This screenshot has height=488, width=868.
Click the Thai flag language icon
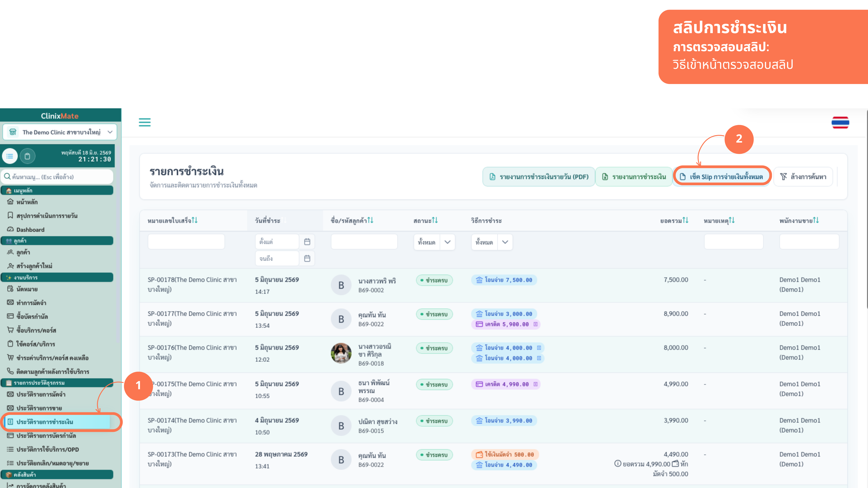(840, 123)
